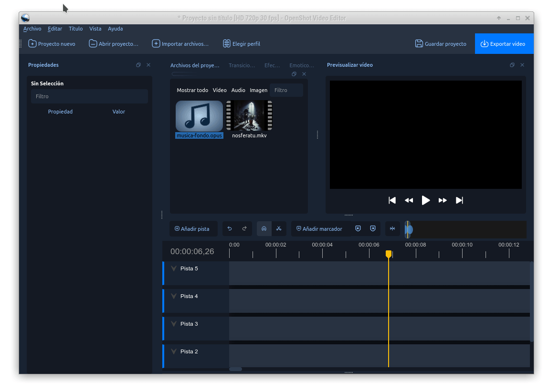This screenshot has width=549, height=392.
Task: Collapse Pista 5 track chevron
Action: coord(174,269)
